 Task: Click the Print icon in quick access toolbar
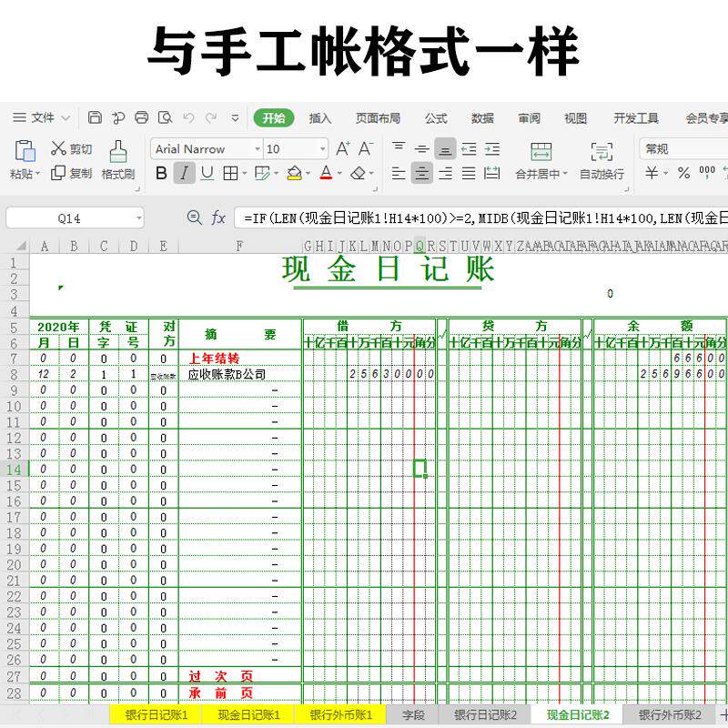[141, 117]
